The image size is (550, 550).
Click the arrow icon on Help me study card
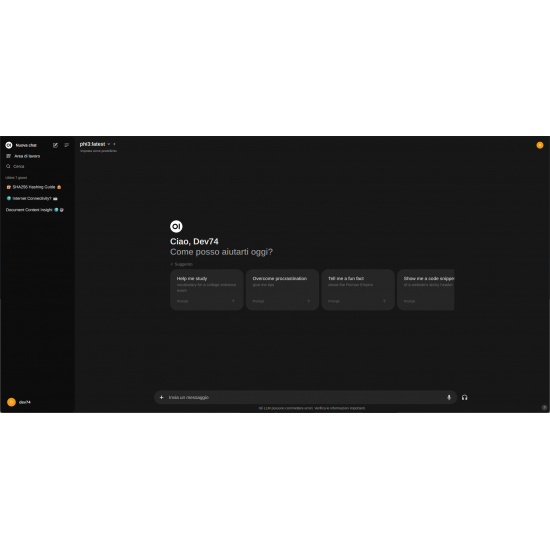[x=233, y=301]
